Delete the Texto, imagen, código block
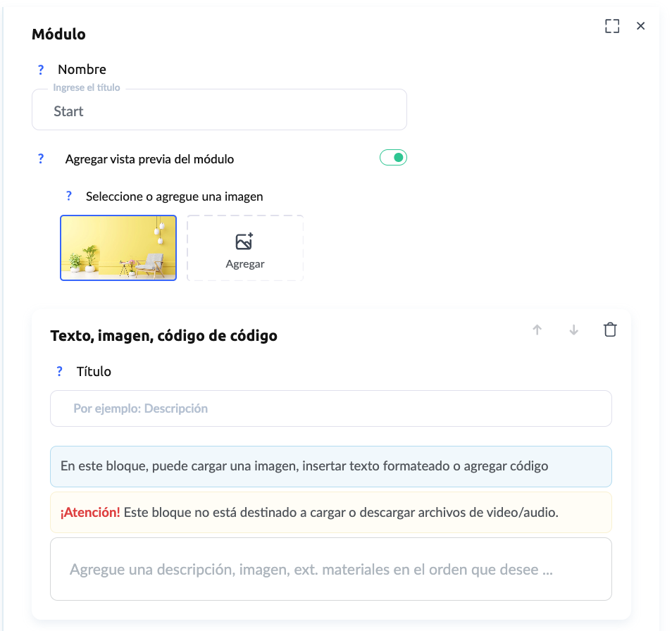This screenshot has width=672, height=631. pyautogui.click(x=610, y=330)
